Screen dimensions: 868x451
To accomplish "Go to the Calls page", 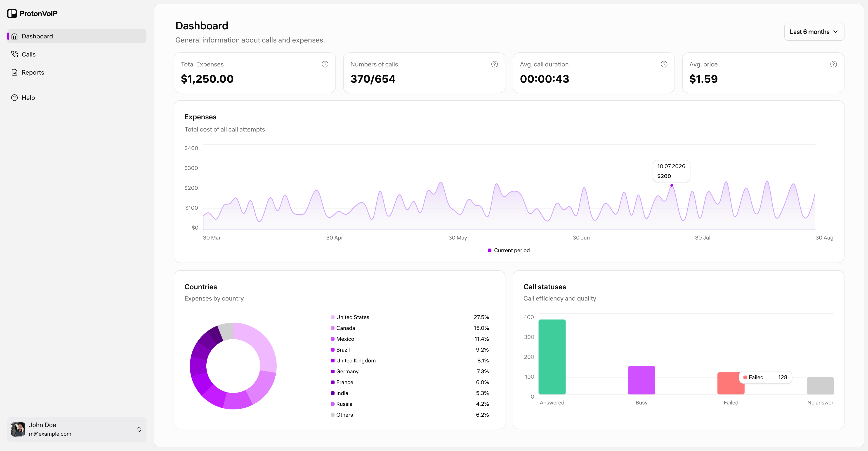I will 77,54.
